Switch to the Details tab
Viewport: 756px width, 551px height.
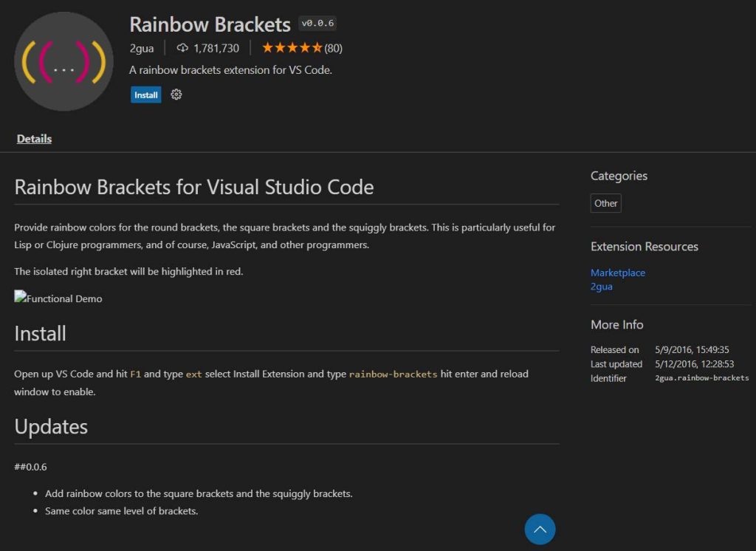point(34,138)
